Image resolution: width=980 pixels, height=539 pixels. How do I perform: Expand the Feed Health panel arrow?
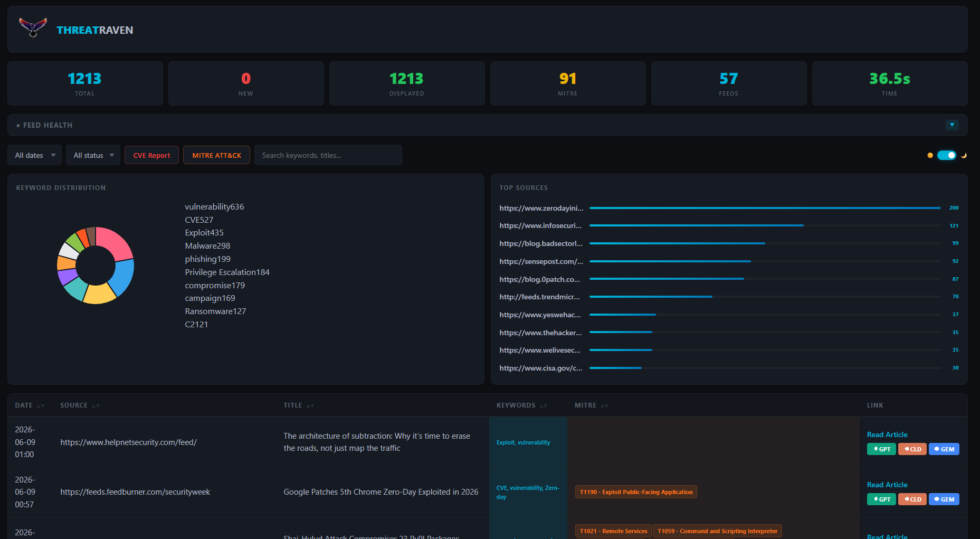[952, 125]
